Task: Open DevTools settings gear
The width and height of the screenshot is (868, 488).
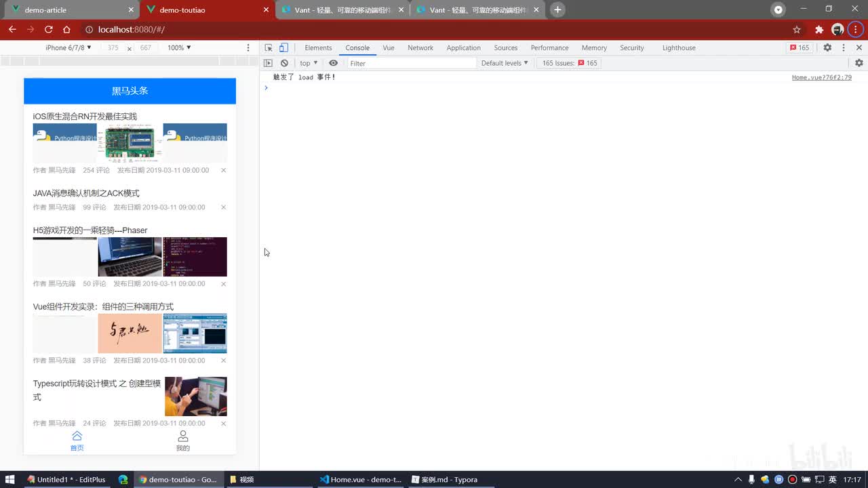Action: [827, 47]
